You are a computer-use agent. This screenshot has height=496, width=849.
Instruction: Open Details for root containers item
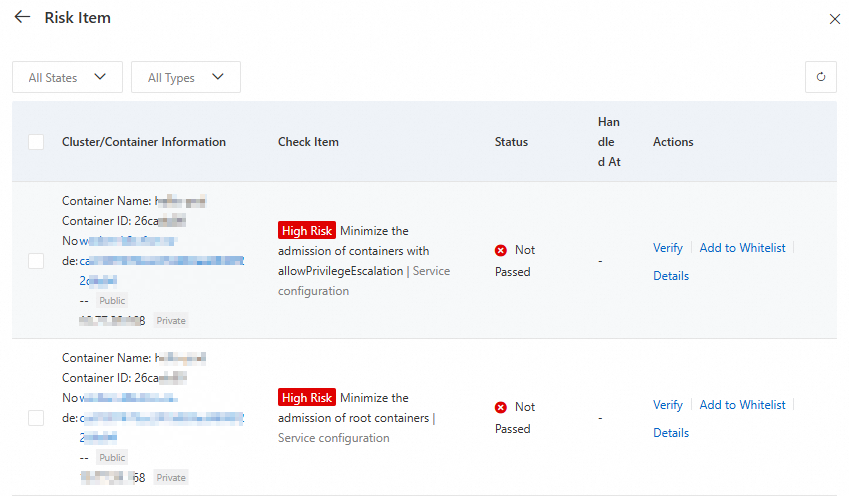(671, 433)
